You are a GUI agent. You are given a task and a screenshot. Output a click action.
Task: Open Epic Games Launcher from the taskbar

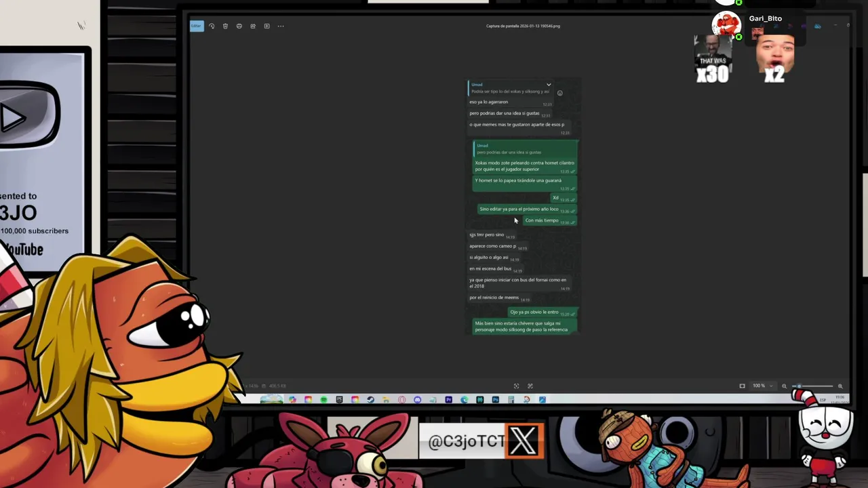[340, 400]
